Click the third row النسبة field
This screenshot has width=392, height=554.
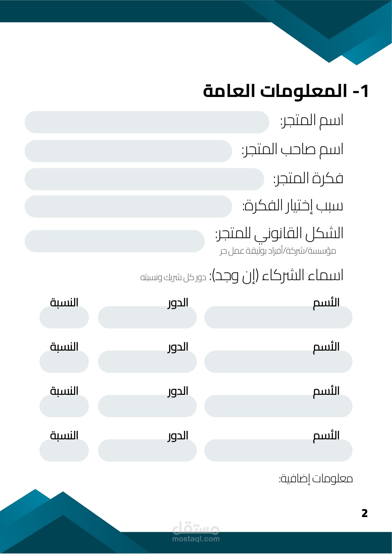pyautogui.click(x=64, y=406)
